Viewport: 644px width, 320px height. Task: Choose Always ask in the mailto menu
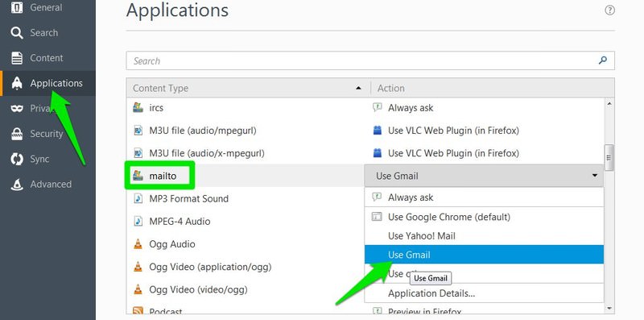click(484, 197)
